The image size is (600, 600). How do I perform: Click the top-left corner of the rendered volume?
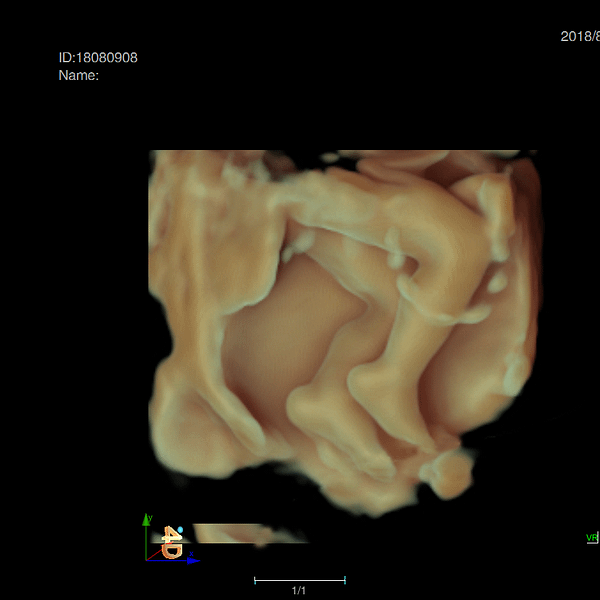[x=152, y=154]
